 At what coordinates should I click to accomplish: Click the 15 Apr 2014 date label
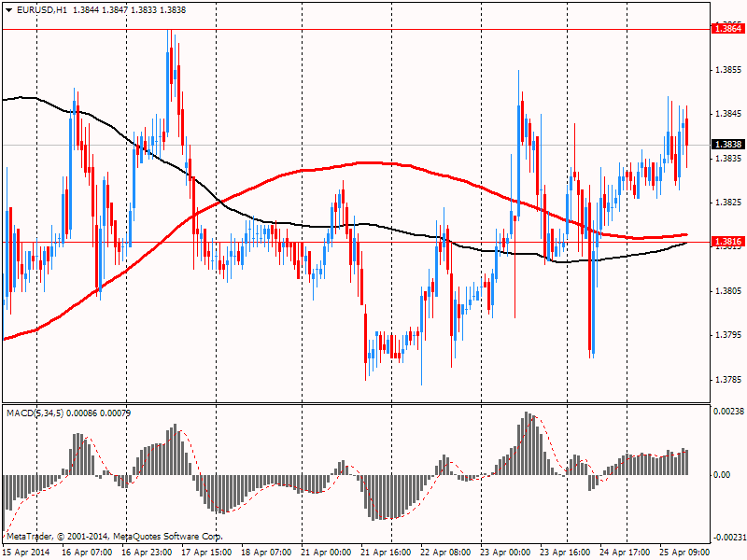pyautogui.click(x=27, y=552)
